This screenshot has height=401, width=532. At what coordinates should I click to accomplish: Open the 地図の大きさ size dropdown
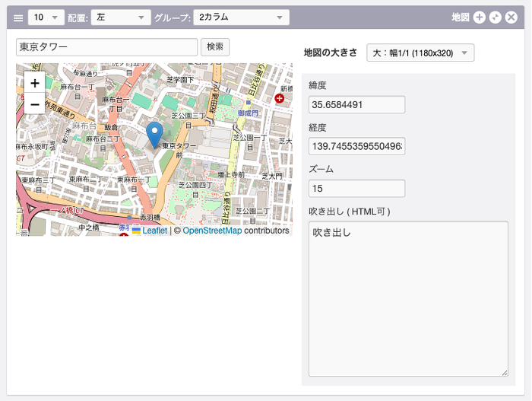click(420, 53)
